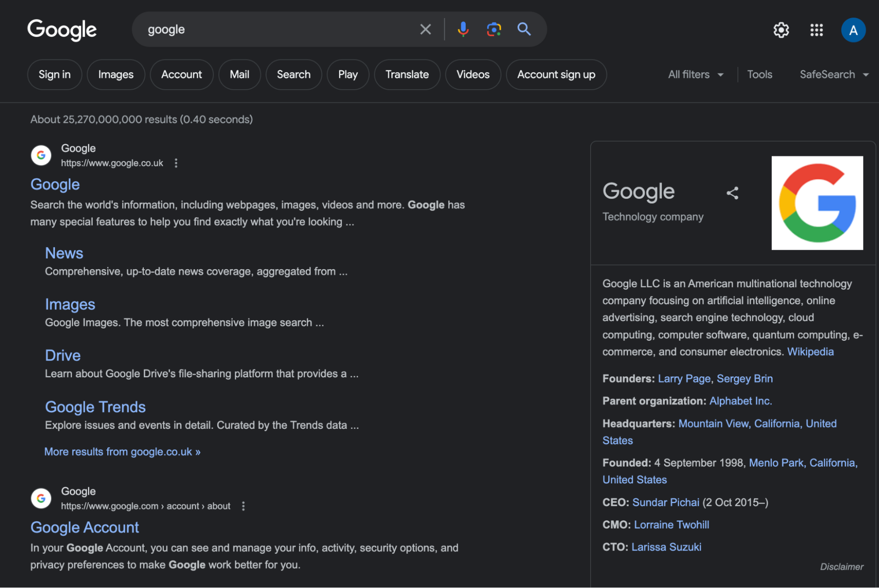879x588 pixels.
Task: Click the Technology company subtitle
Action: click(x=653, y=217)
